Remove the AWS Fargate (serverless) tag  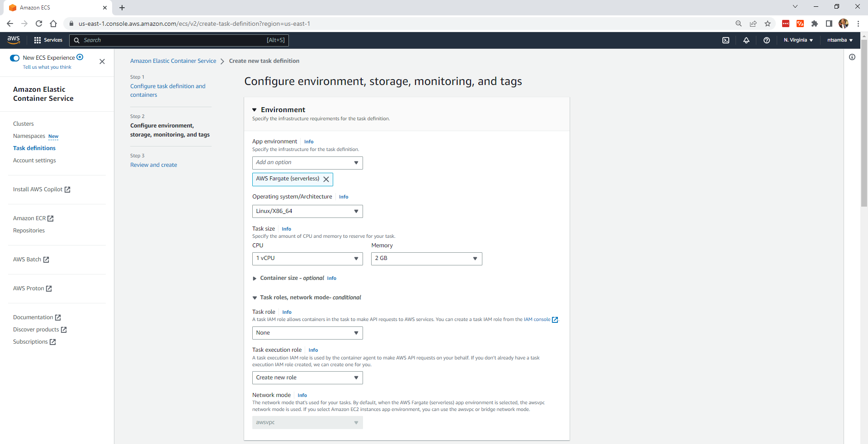[326, 179]
